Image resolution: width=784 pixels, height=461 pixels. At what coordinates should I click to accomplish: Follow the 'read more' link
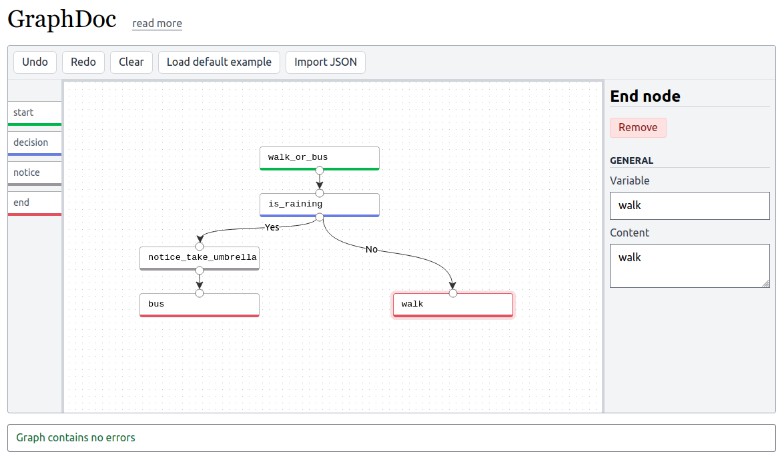[x=157, y=23]
